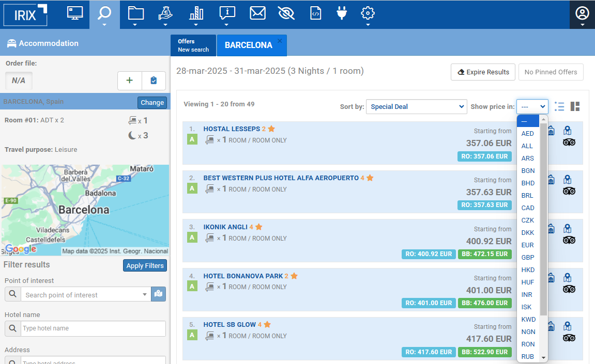The height and width of the screenshot is (364, 595).
Task: Switch to list view layout
Action: (x=559, y=106)
